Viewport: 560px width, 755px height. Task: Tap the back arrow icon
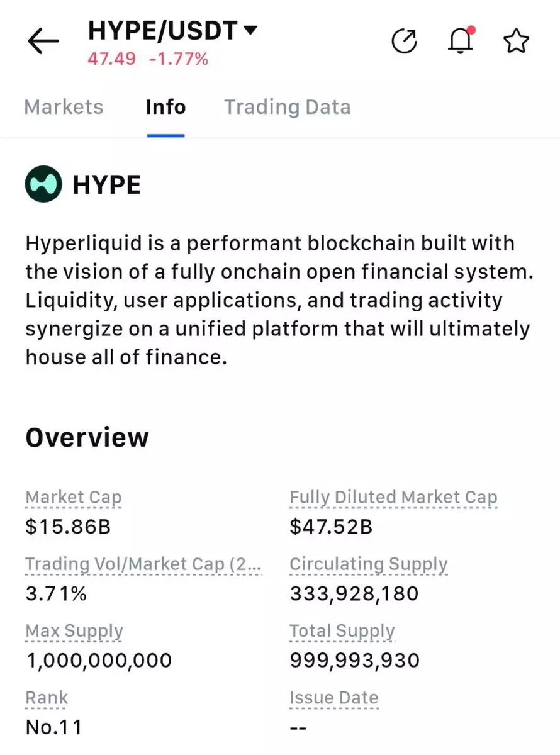click(43, 42)
